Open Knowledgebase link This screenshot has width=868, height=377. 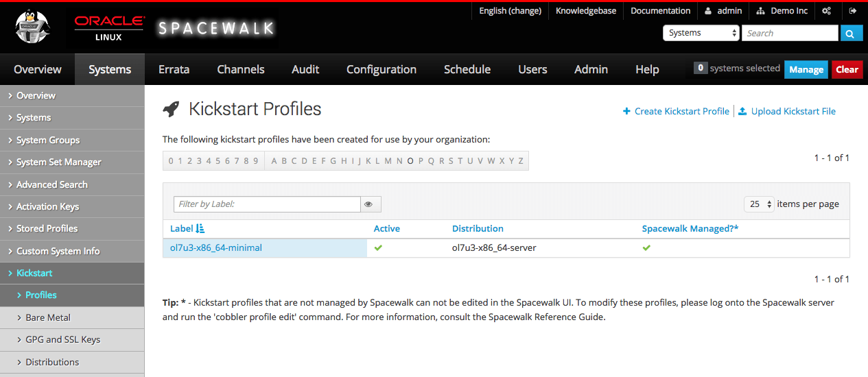click(586, 11)
